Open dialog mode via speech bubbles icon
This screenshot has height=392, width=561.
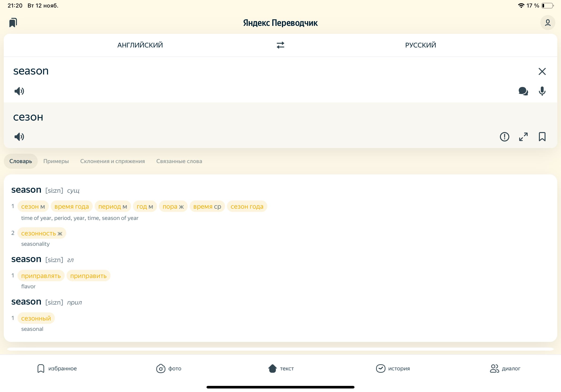(523, 91)
